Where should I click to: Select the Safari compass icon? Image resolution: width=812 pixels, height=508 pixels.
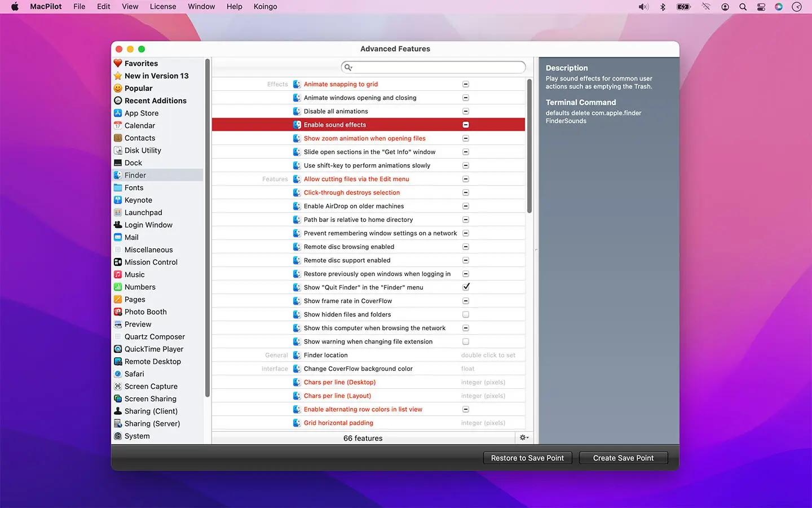pos(118,374)
